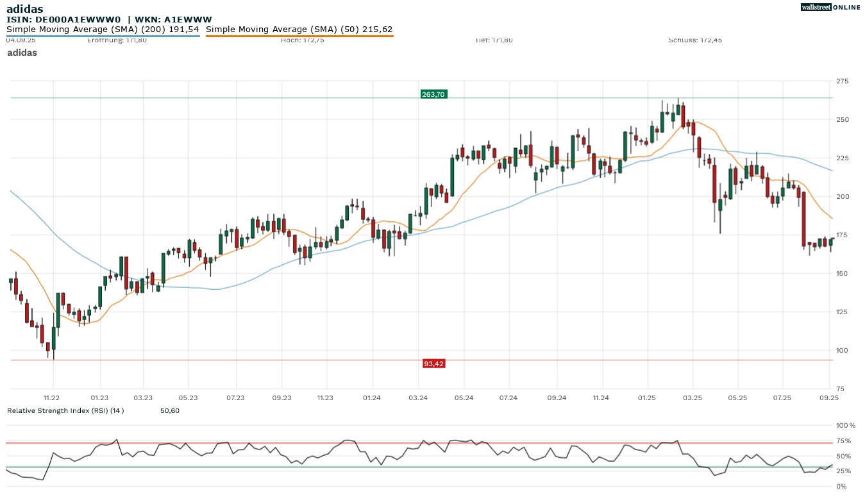Click the 275 price axis label

click(843, 81)
